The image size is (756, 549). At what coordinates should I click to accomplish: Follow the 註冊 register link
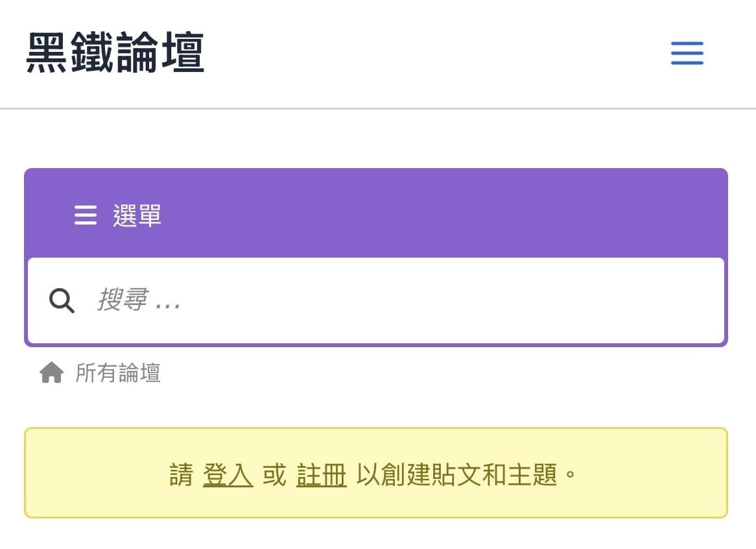click(321, 475)
